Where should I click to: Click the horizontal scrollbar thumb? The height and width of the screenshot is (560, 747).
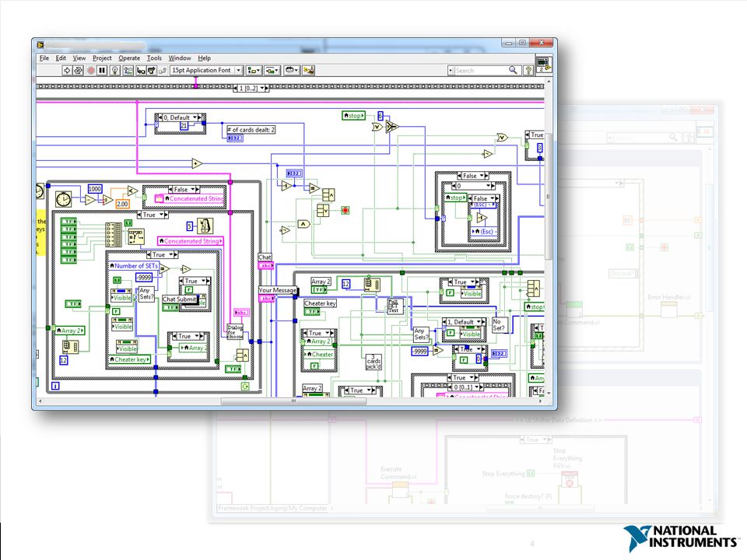(293, 401)
